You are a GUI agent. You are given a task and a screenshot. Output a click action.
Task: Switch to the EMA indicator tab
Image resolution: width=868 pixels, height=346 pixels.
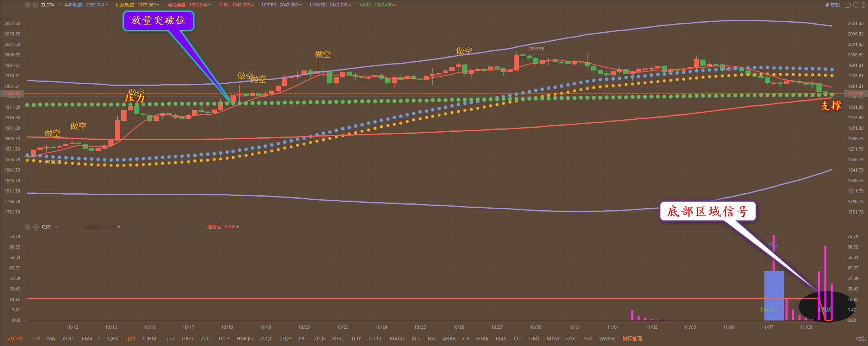87,339
